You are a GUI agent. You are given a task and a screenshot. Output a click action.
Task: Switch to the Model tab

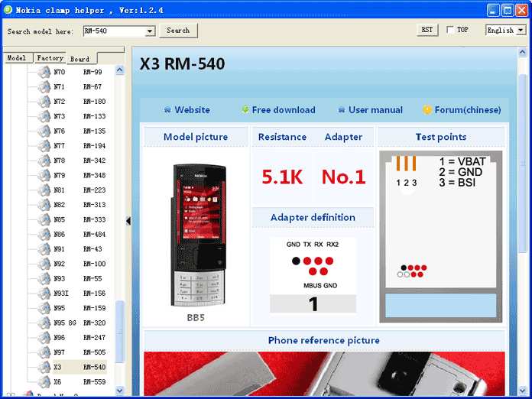pyautogui.click(x=18, y=58)
